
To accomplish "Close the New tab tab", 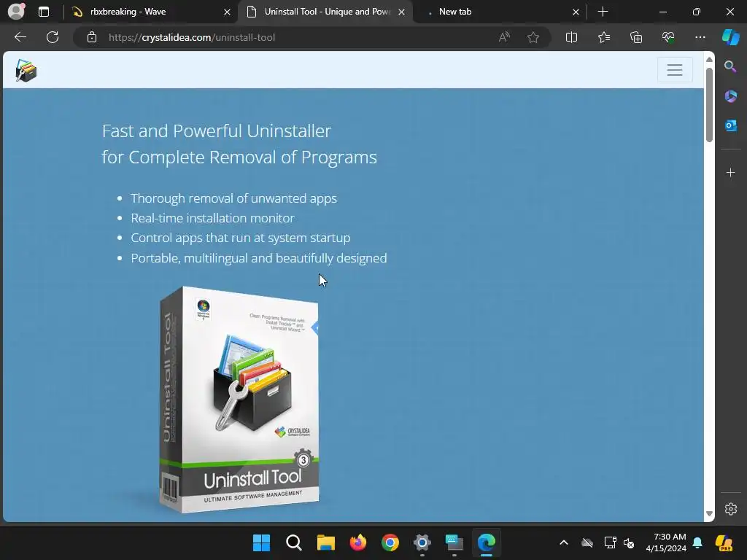I will (576, 12).
